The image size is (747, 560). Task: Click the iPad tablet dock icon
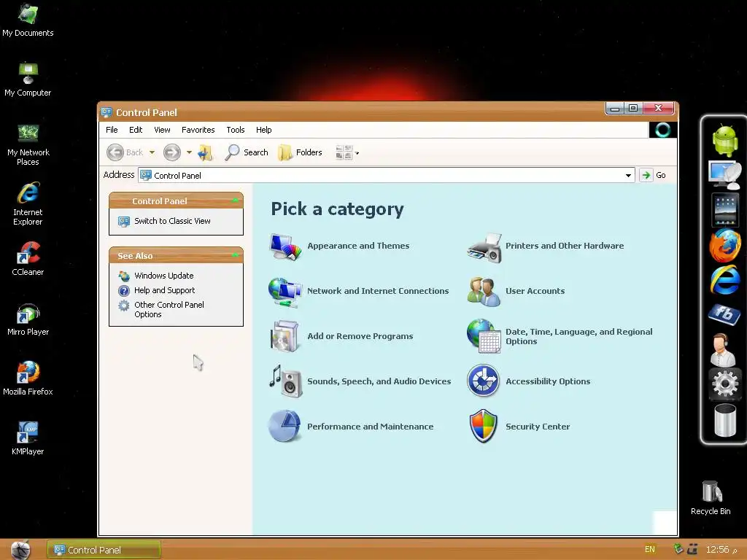724,209
